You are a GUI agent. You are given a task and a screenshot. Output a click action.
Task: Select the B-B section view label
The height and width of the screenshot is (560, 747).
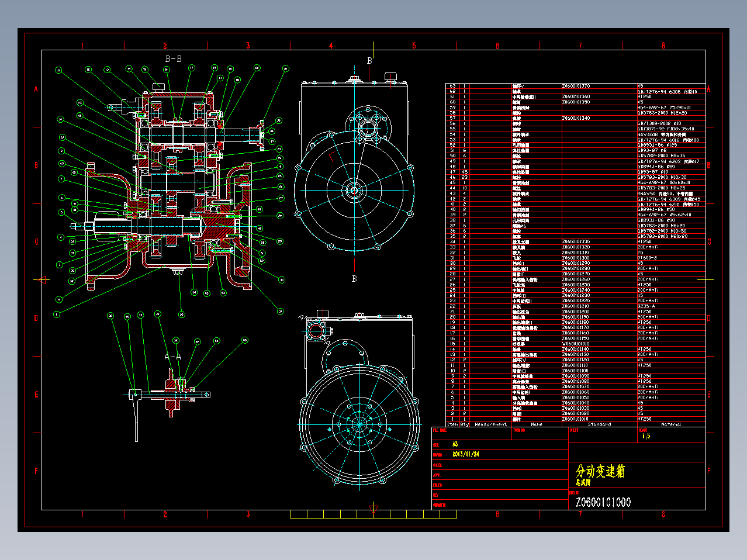174,59
